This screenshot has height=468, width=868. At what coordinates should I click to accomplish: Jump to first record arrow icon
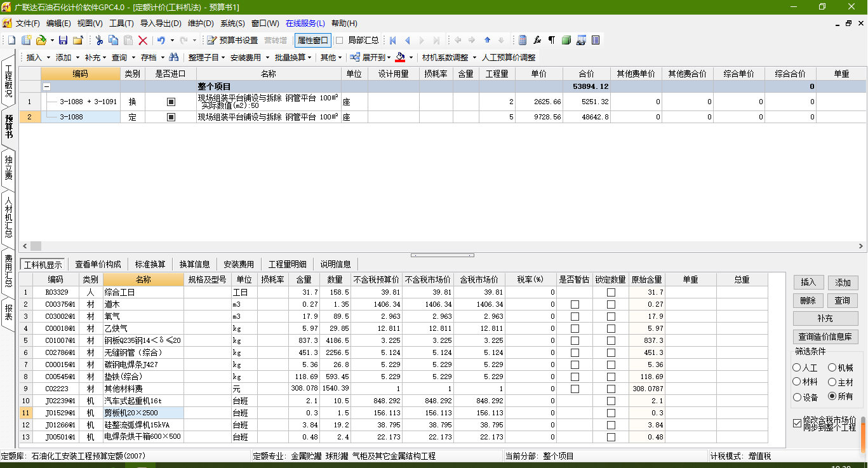coord(393,40)
